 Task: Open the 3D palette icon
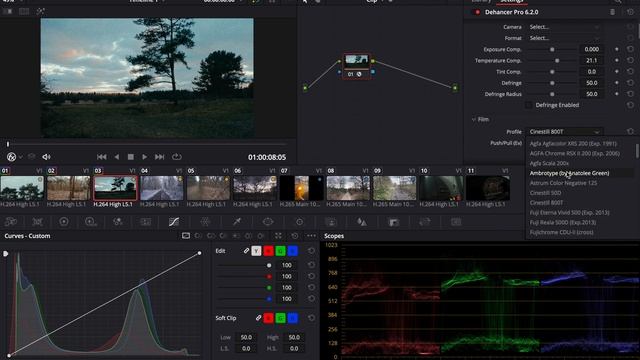point(456,222)
